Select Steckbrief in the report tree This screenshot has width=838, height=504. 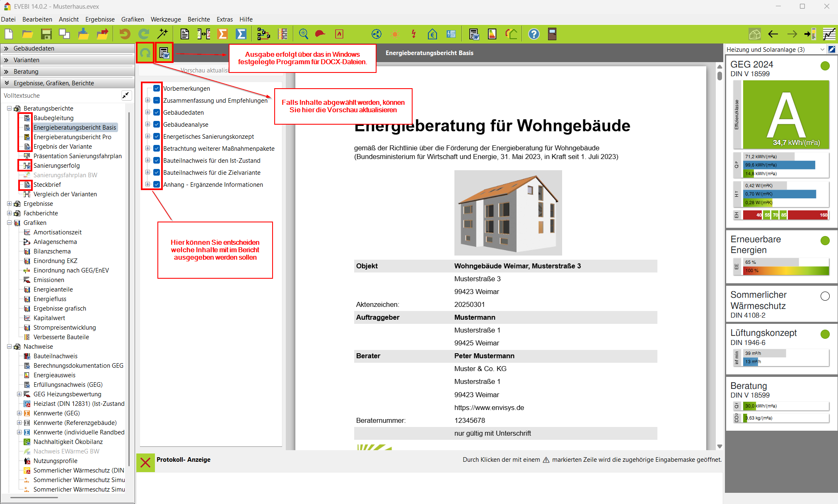tap(47, 185)
